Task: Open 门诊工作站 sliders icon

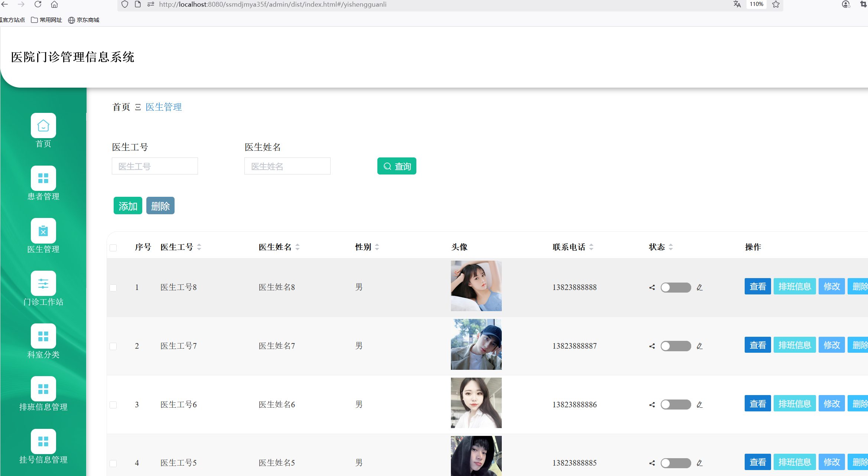Action: coord(43,284)
